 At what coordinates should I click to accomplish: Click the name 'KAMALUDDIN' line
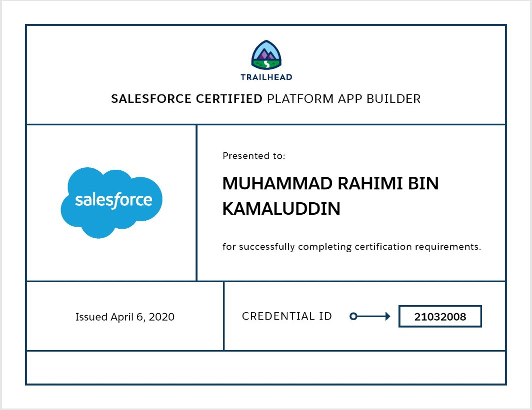click(281, 209)
